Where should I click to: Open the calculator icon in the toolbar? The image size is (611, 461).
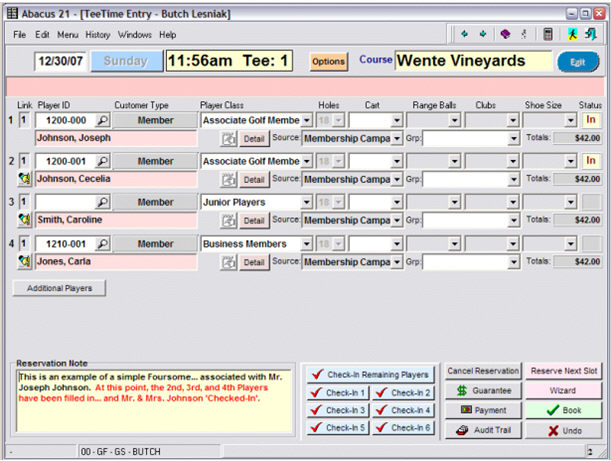coord(548,34)
